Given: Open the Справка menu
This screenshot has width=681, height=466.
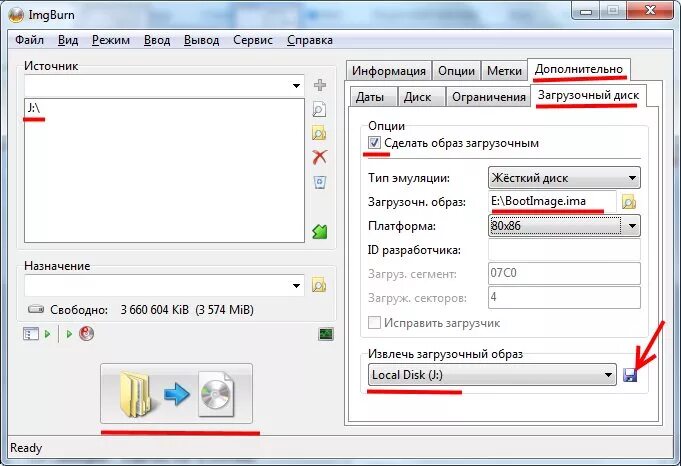Looking at the screenshot, I should (x=310, y=40).
